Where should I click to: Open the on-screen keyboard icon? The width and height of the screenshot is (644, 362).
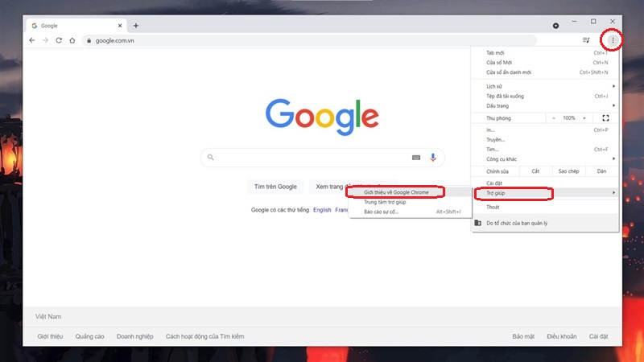click(x=416, y=157)
